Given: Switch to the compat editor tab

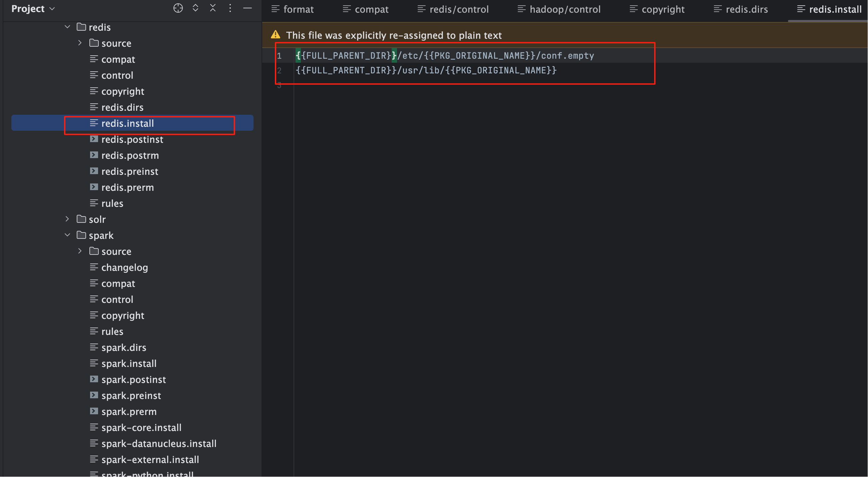Looking at the screenshot, I should (x=366, y=9).
